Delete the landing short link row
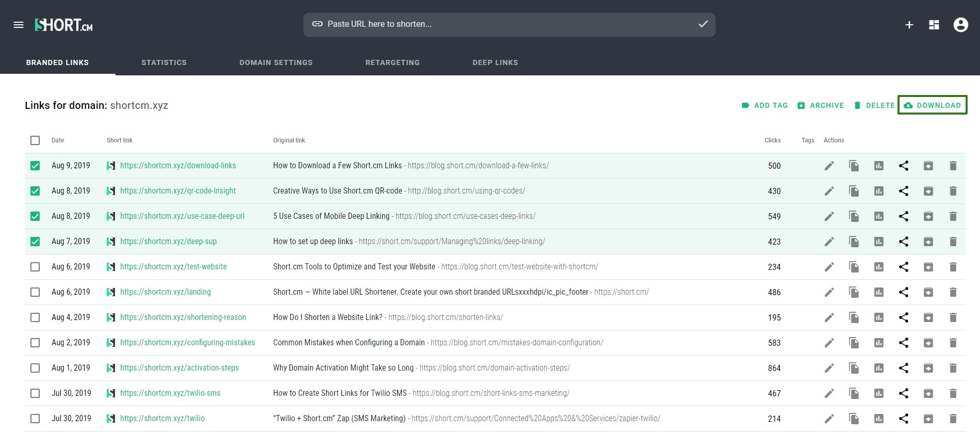 click(x=953, y=292)
